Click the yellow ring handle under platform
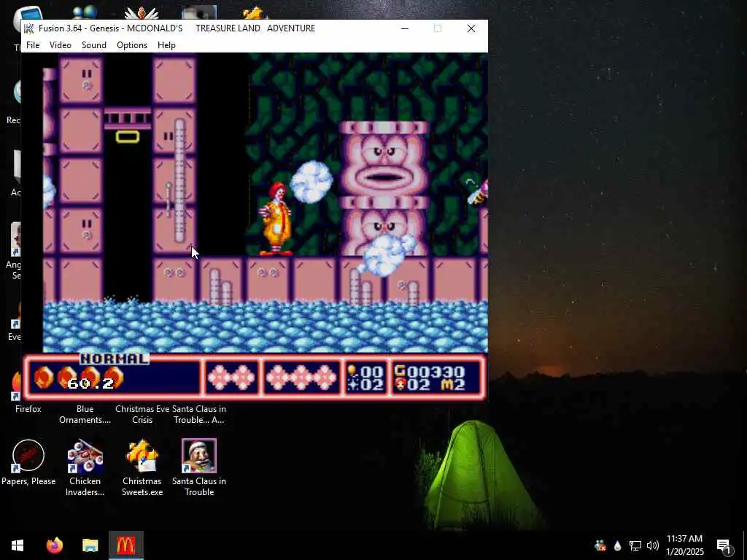The width and height of the screenshot is (747, 560). pyautogui.click(x=128, y=137)
